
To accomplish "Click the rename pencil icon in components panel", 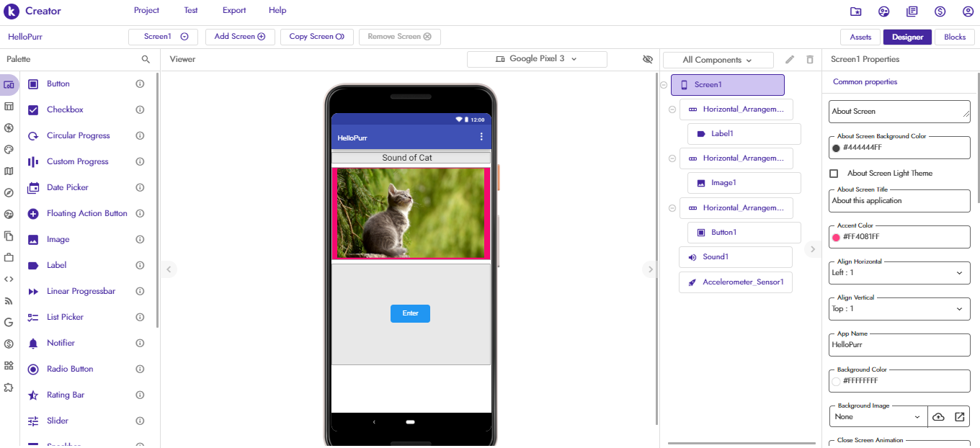I will coord(790,60).
